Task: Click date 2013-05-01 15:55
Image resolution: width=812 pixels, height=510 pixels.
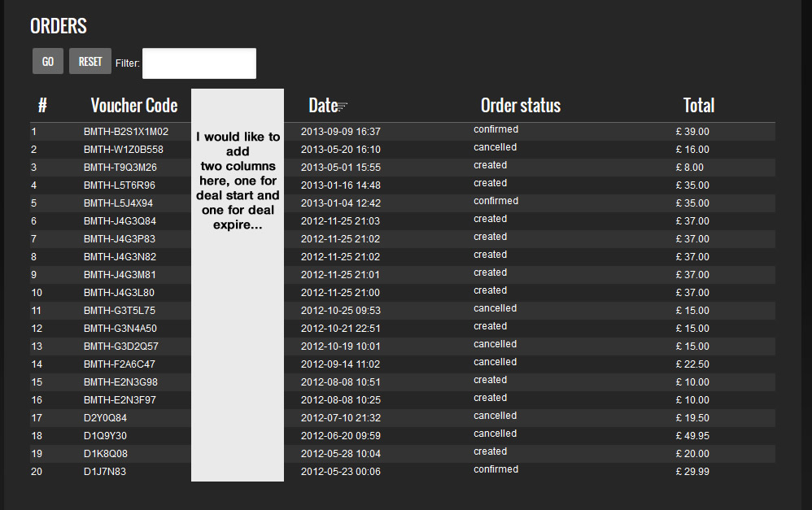Action: point(341,168)
